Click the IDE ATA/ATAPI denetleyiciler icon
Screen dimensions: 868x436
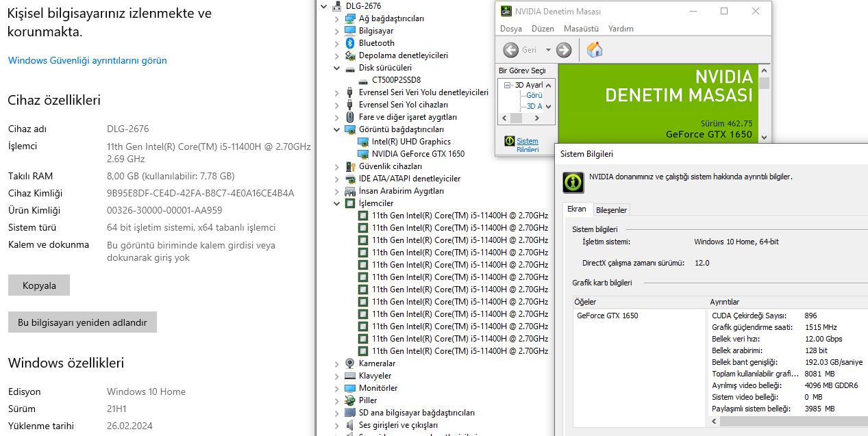point(350,179)
